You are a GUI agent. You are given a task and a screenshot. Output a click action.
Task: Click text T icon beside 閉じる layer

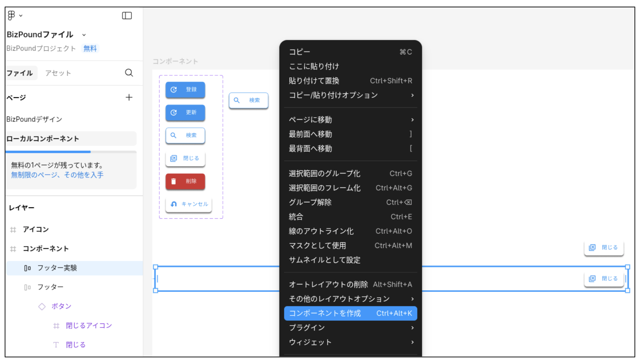point(56,345)
